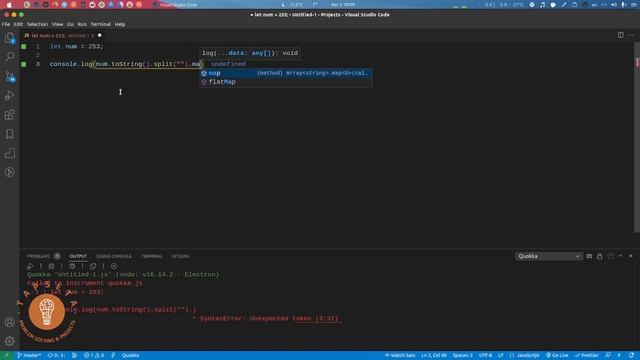Click the LF end-of-line item
The image size is (640, 360).
click(500, 356)
